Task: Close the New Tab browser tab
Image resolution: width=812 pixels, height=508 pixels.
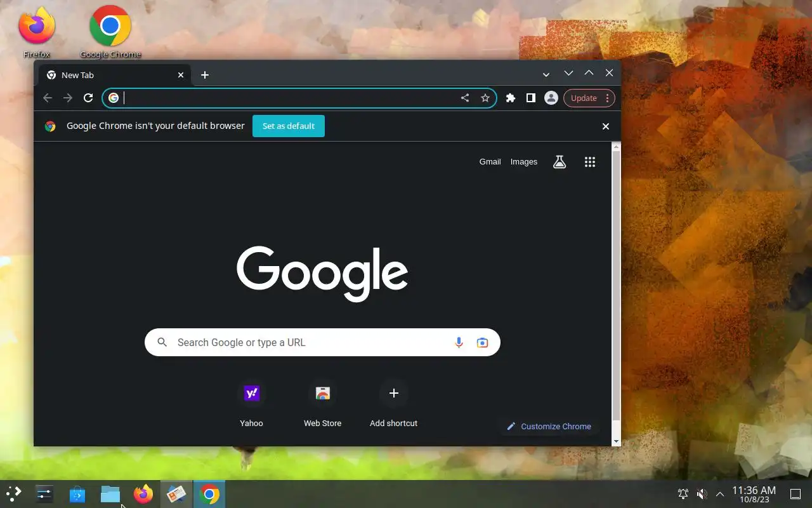Action: (x=181, y=75)
